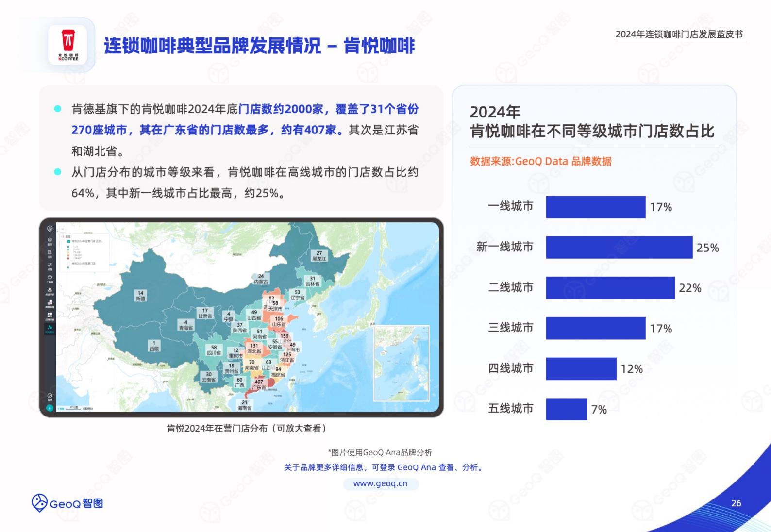Viewport: 771px width, 532px height.
Task: Click the 山东省 106 map label
Action: pos(279,321)
